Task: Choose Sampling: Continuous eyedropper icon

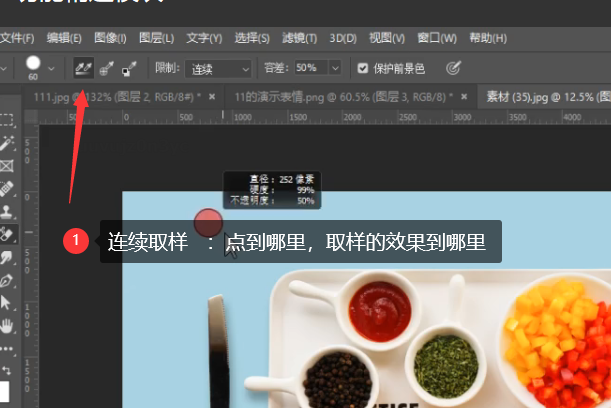Action: pos(83,68)
